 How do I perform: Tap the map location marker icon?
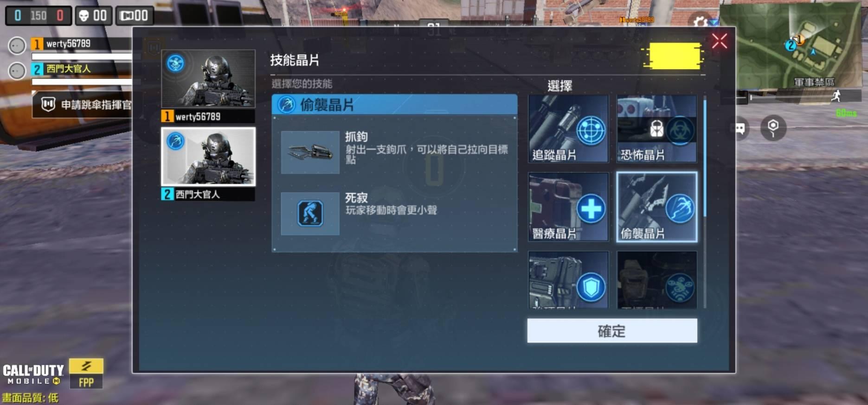pos(773,128)
